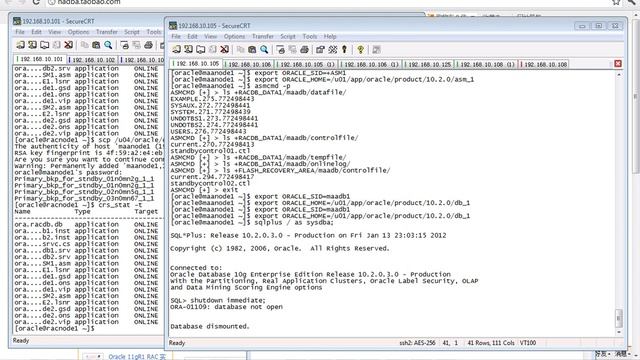
Task: Select 192.168.10.105 tab in front window
Action: pos(196,64)
